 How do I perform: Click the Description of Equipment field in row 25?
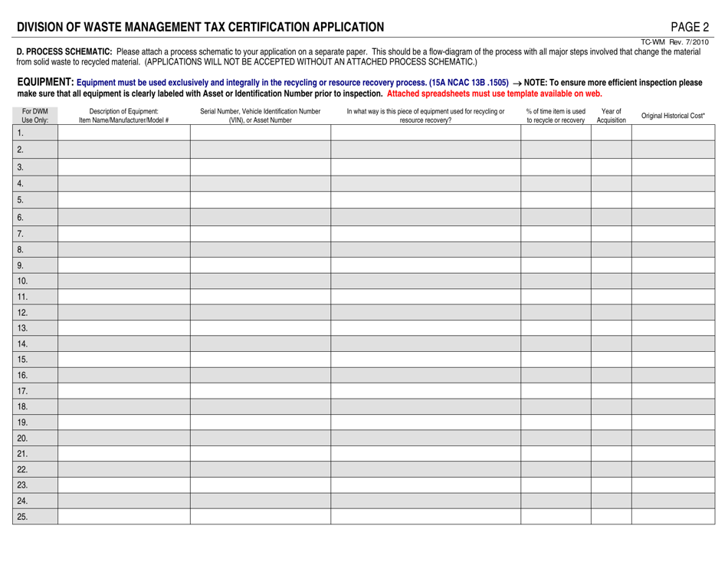click(x=124, y=517)
